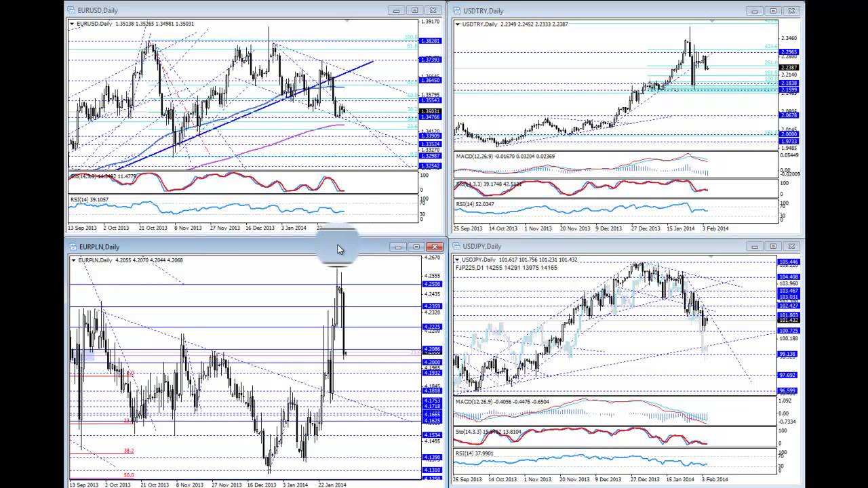Click the 4.2359 price label in EURPLN
The width and height of the screenshot is (868, 488).
432,306
